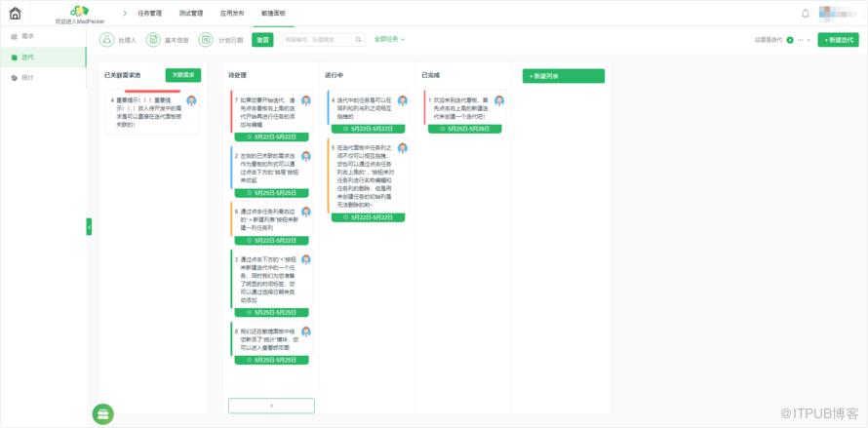The height and width of the screenshot is (428, 868).
Task: Click the floating green menu button at bottom left
Action: [103, 414]
